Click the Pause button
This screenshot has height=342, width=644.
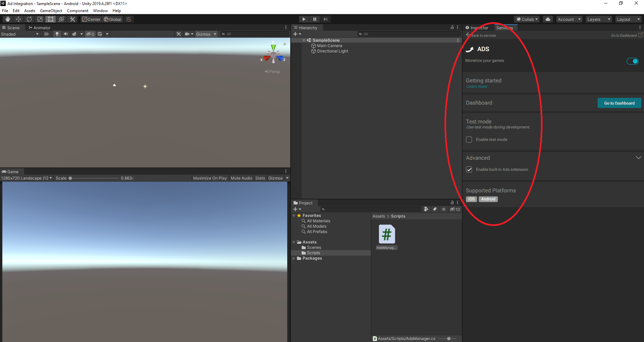click(314, 19)
